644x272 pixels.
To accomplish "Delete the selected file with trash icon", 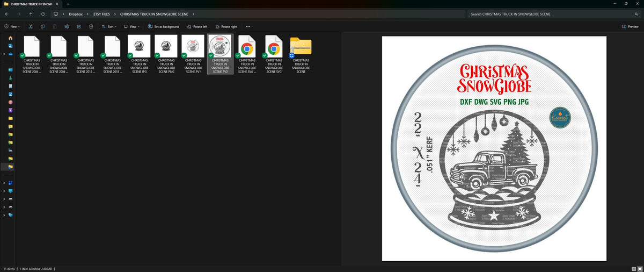I will (x=91, y=26).
